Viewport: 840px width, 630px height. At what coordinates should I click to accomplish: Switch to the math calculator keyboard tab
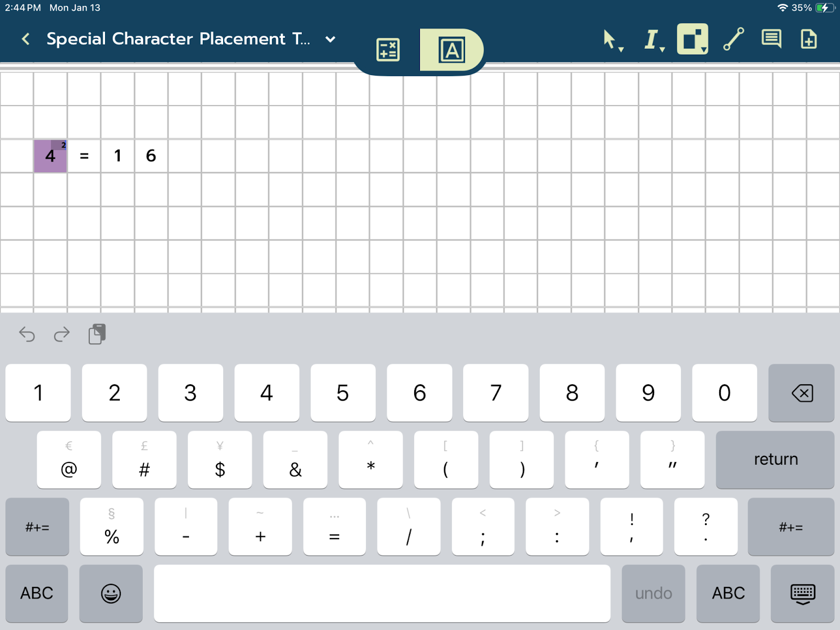coord(388,50)
